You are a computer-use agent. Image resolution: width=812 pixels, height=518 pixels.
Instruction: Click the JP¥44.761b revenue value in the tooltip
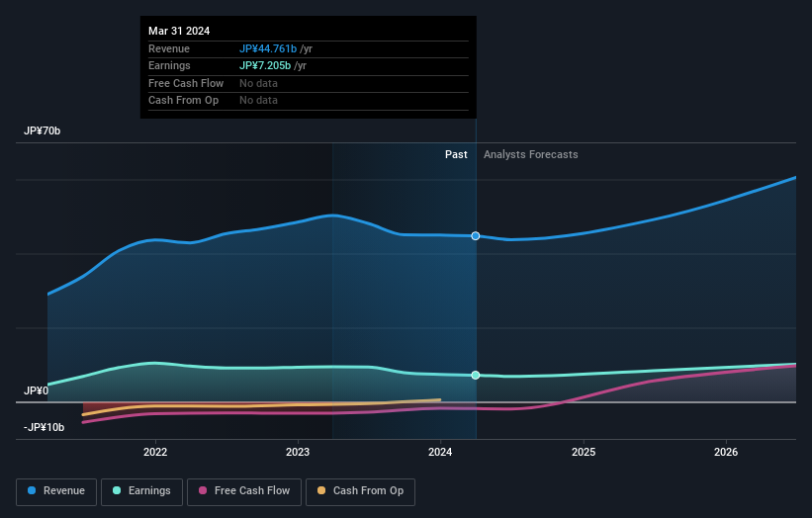tap(268, 48)
